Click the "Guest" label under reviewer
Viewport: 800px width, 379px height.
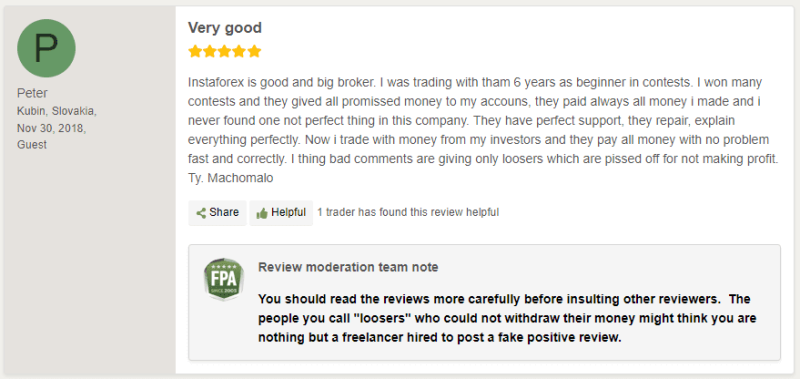click(x=32, y=145)
